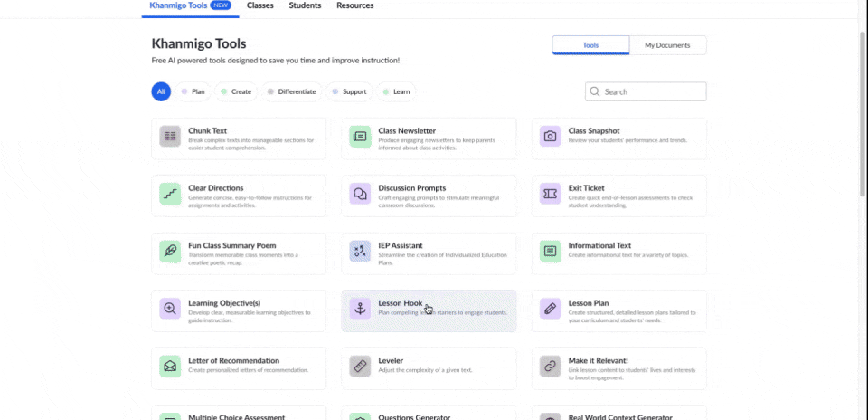The width and height of the screenshot is (868, 420).
Task: Open the Letter of Recommendation envelope icon
Action: pos(170,366)
